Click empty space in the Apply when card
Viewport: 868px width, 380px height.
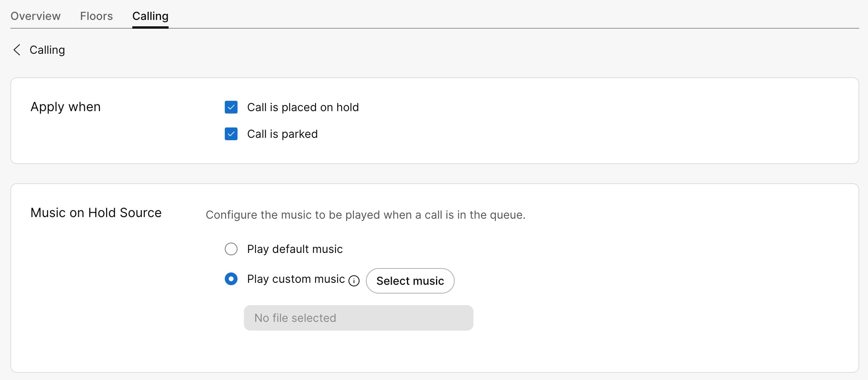[x=598, y=119]
